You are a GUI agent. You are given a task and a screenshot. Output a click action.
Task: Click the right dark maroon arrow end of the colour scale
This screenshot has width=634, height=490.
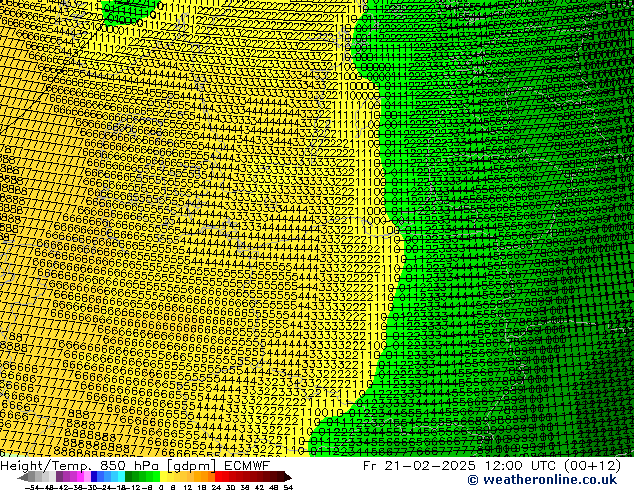click(288, 477)
